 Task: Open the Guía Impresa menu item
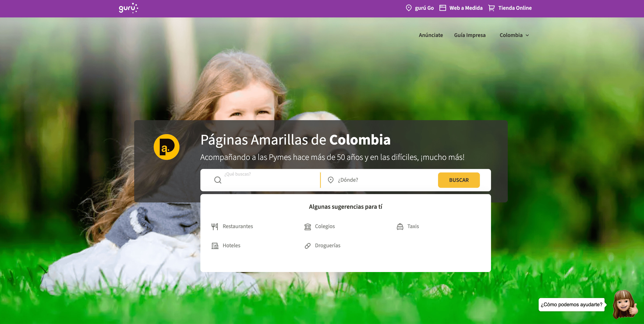[470, 35]
